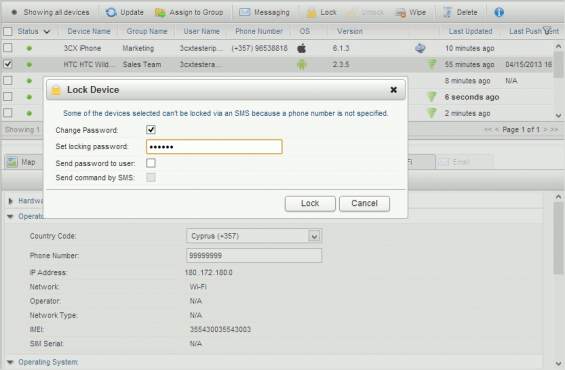Open the Country Code Cyprus dropdown
This screenshot has height=370, width=565.
click(254, 236)
